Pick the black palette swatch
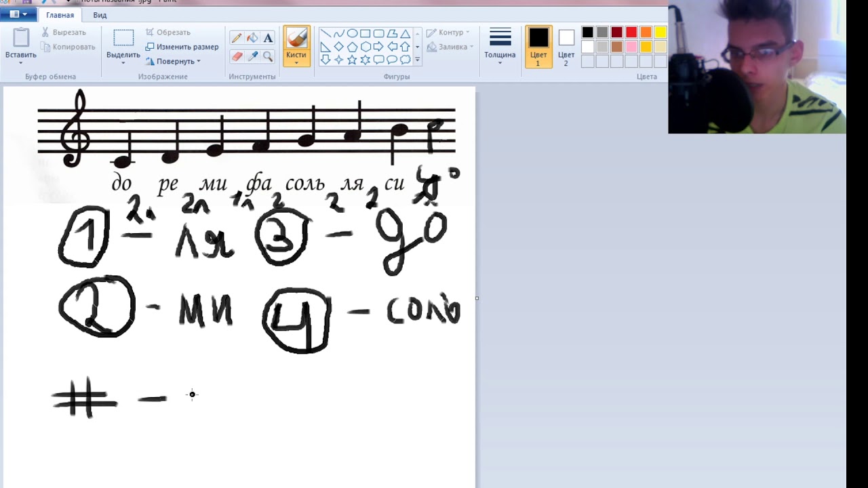The image size is (868, 488). click(587, 33)
